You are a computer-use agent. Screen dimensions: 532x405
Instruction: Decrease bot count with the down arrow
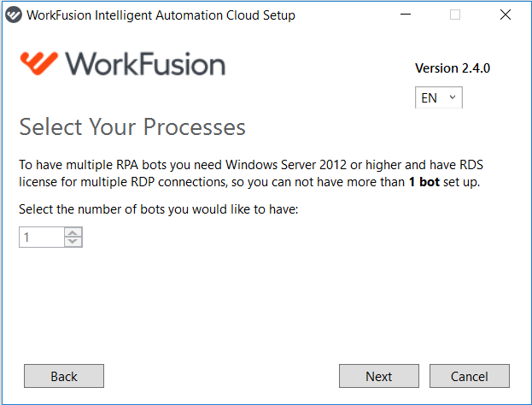(x=73, y=241)
